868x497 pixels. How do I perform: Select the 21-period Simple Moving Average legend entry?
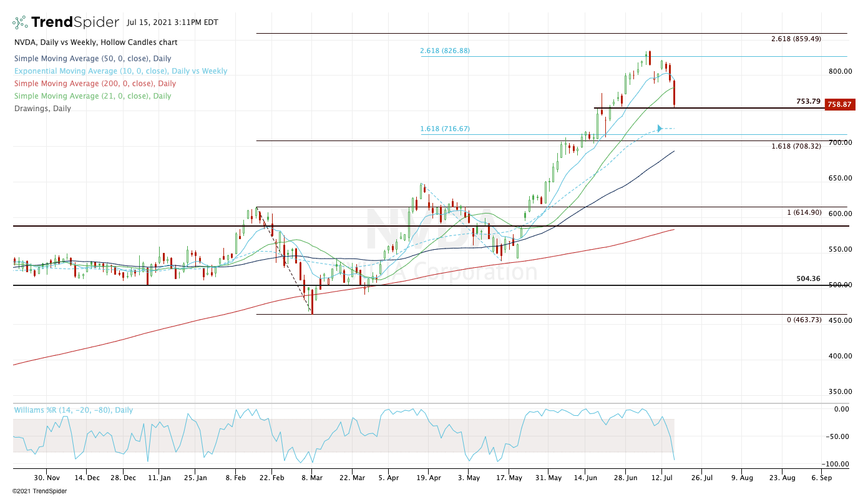pyautogui.click(x=92, y=96)
